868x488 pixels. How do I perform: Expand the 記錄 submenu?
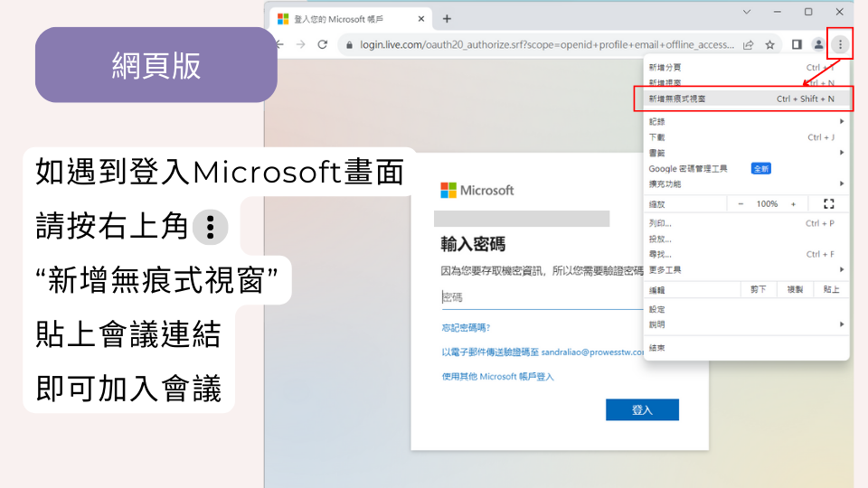click(x=746, y=122)
